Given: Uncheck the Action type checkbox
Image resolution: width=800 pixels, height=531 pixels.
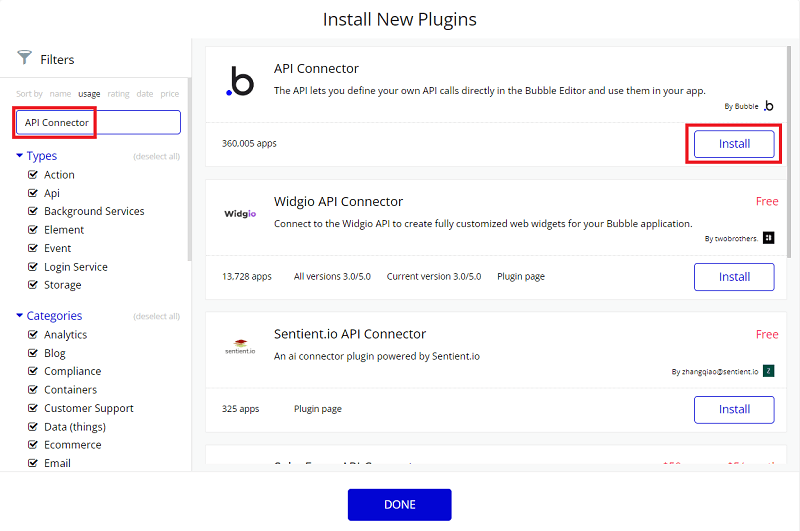Looking at the screenshot, I should point(33,174).
